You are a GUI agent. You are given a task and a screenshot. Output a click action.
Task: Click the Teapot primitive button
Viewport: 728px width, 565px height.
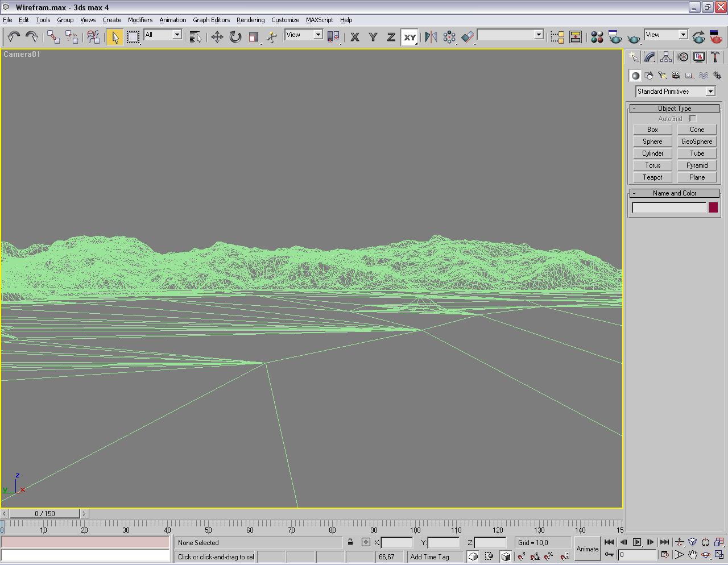[652, 177]
